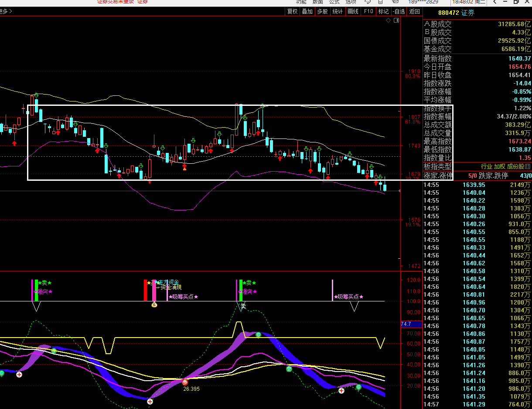Click the plus marker near value 26.395
The width and height of the screenshot is (532, 409).
click(x=150, y=402)
